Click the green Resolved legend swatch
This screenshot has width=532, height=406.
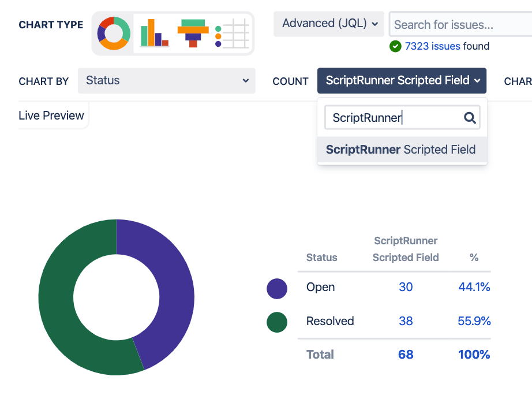[277, 322]
